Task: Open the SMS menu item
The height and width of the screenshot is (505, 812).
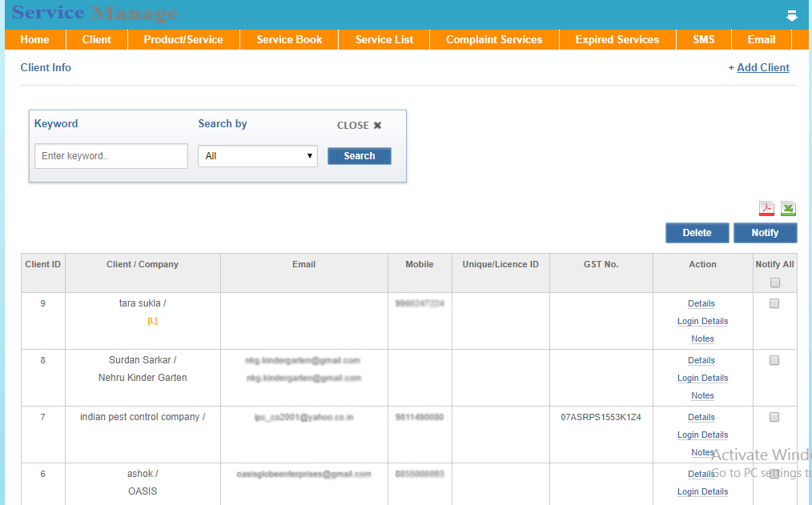Action: (x=703, y=39)
